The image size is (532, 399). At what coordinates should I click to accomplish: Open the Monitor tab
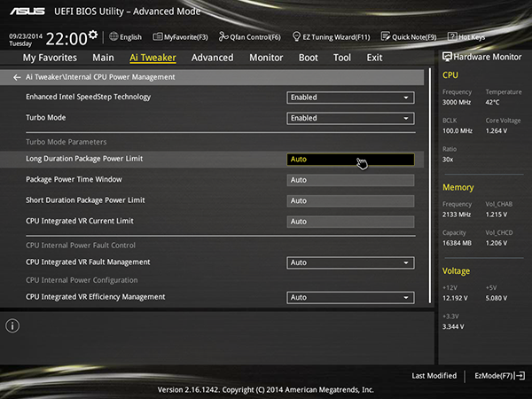tap(266, 58)
